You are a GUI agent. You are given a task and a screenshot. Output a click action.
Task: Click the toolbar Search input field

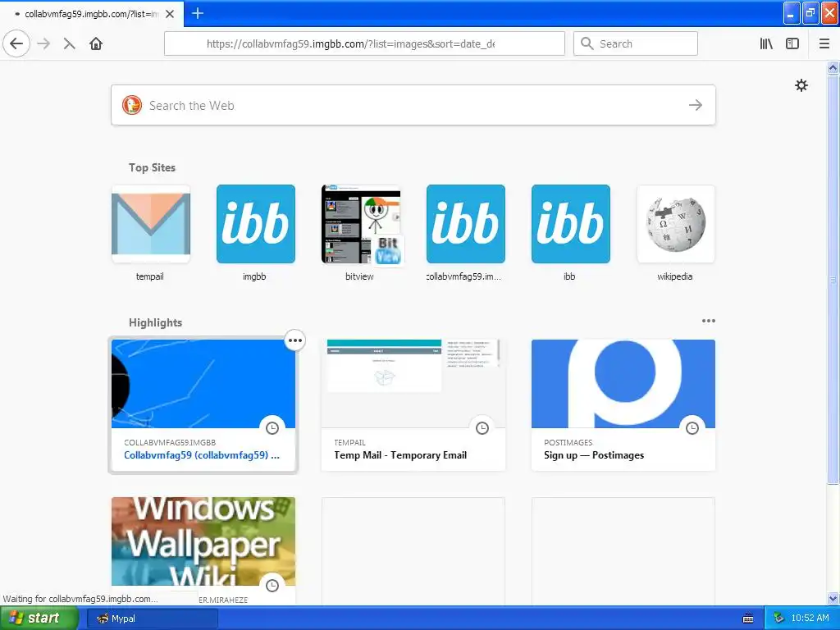point(636,43)
